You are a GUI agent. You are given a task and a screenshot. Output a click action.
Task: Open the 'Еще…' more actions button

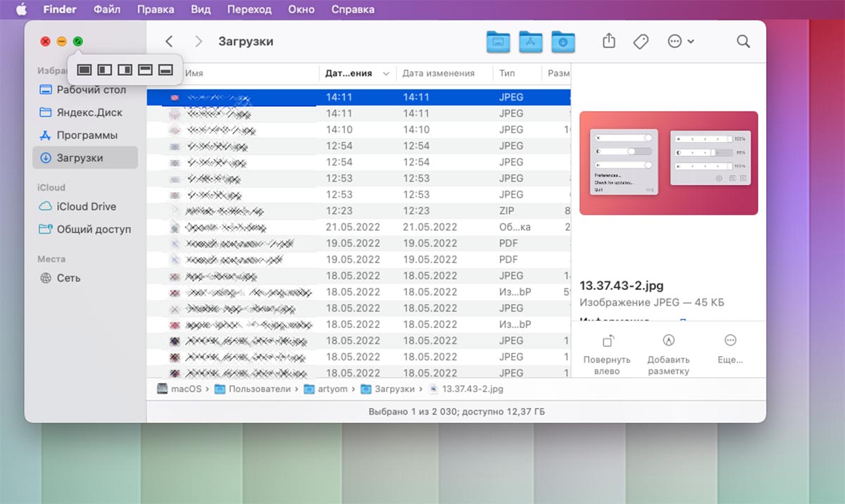click(x=730, y=348)
